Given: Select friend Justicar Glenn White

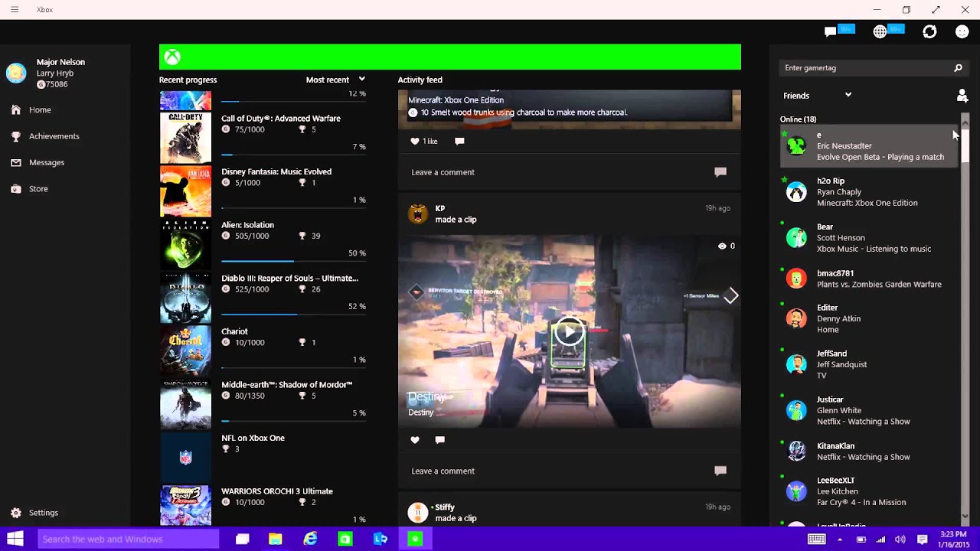Looking at the screenshot, I should coord(870,410).
